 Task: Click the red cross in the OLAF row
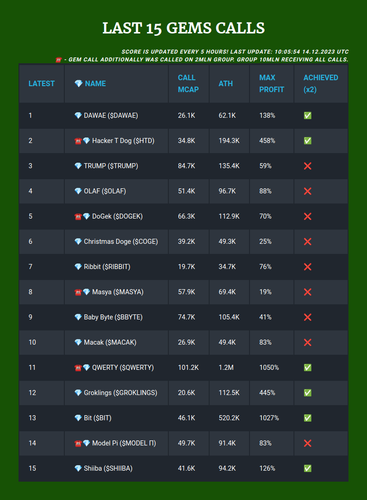click(308, 191)
